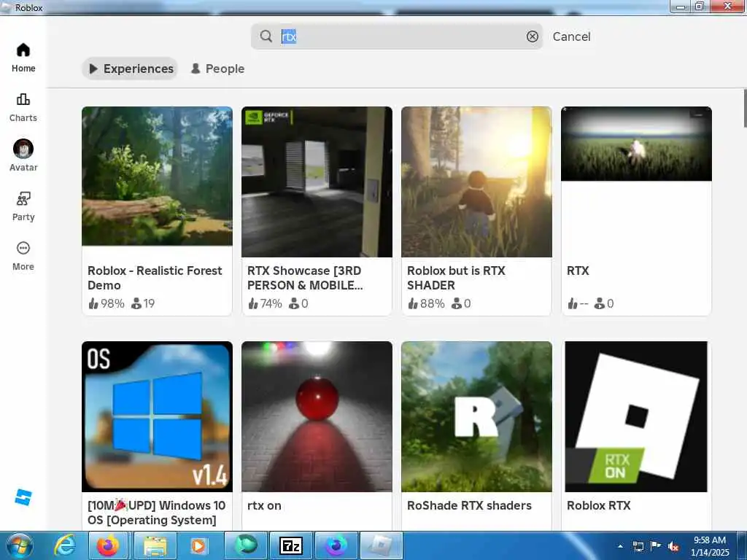Open RTX Showcase 3RD PERSON thumbnail
Screen dimensions: 747x560
pos(317,182)
